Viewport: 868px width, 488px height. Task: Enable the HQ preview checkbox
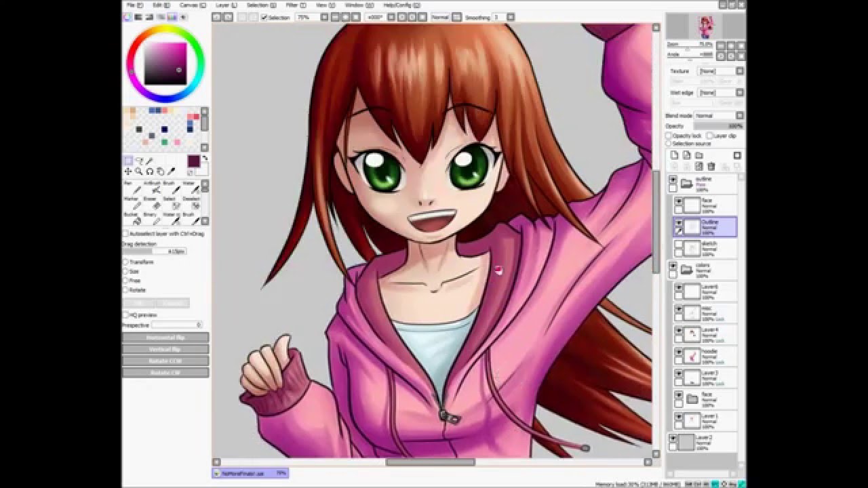pyautogui.click(x=125, y=315)
